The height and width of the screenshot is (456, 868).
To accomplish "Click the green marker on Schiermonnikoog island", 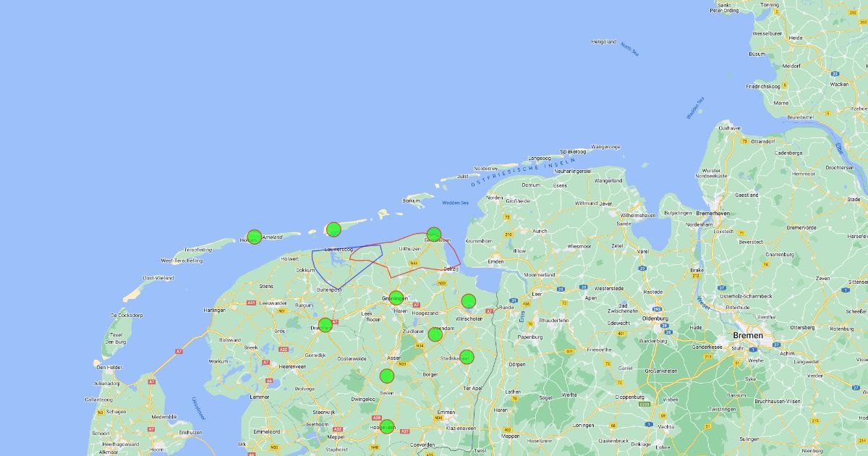I will [x=333, y=229].
